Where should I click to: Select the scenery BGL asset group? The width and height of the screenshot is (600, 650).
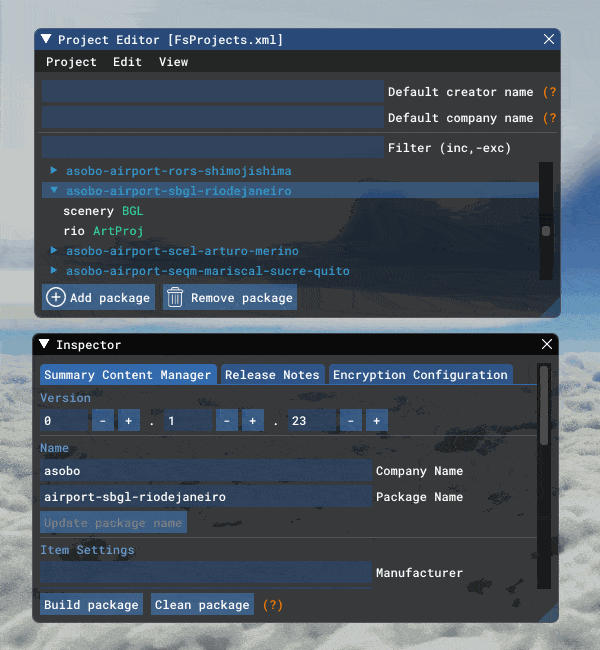point(103,211)
